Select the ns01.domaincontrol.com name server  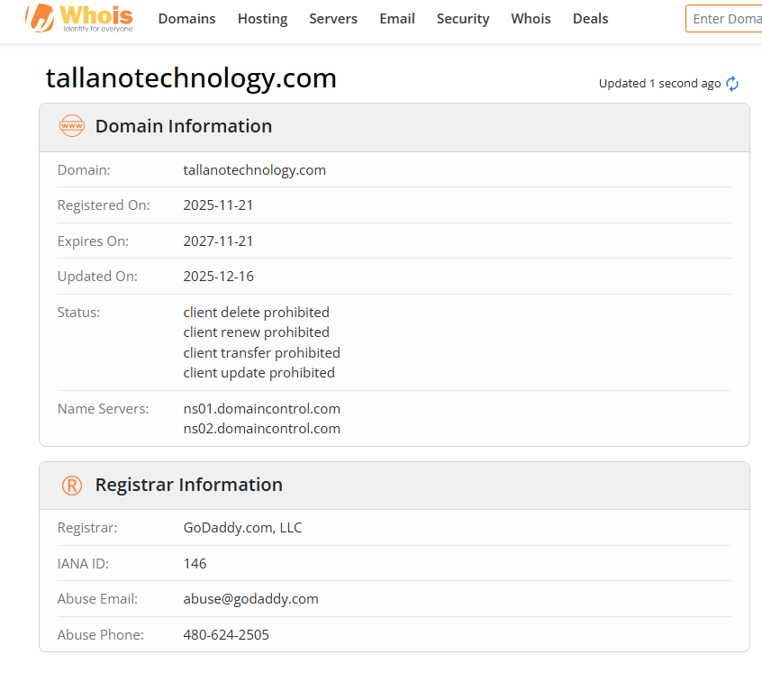[x=261, y=409]
